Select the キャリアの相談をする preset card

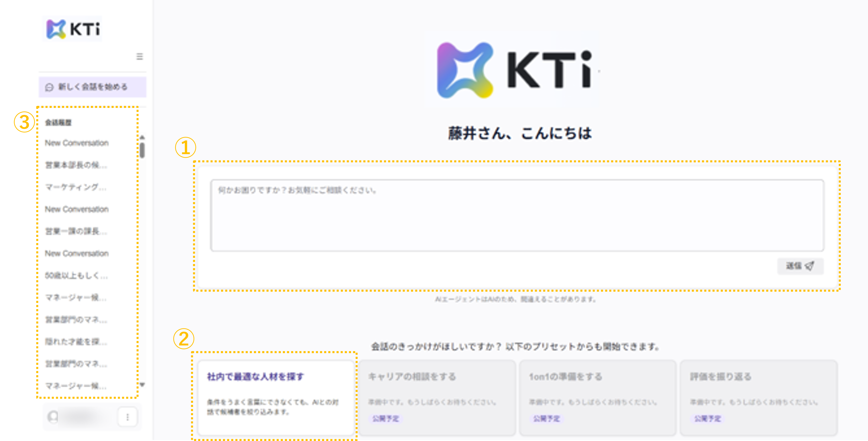click(x=437, y=398)
